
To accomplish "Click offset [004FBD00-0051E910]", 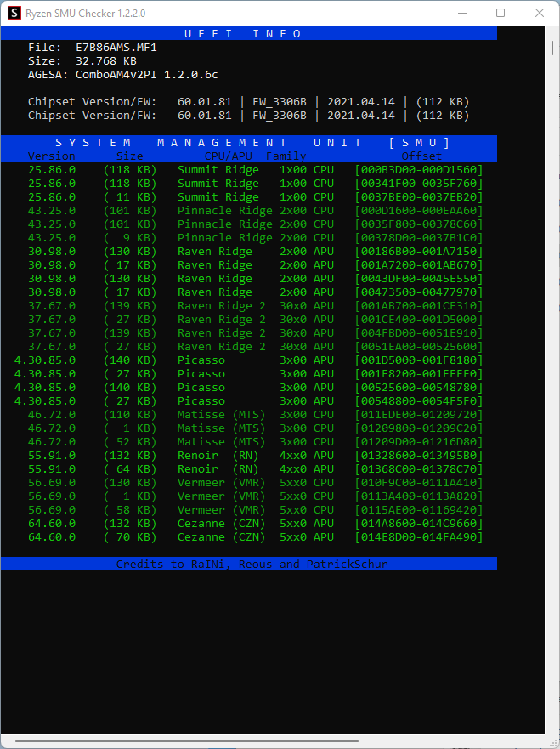I will coord(419,333).
